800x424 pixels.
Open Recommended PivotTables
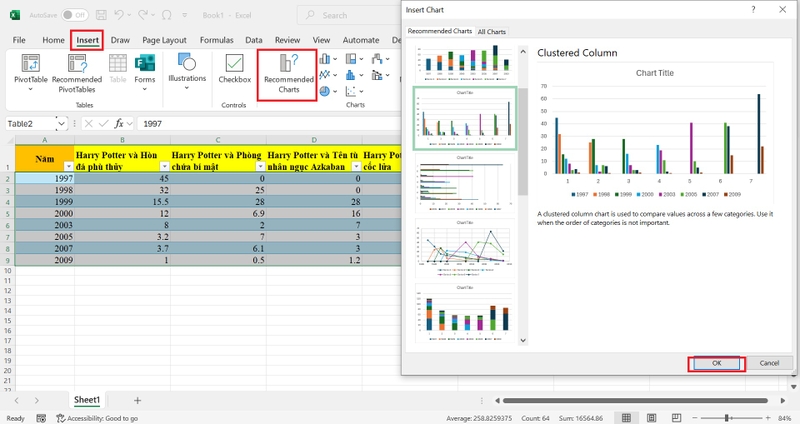click(77, 72)
